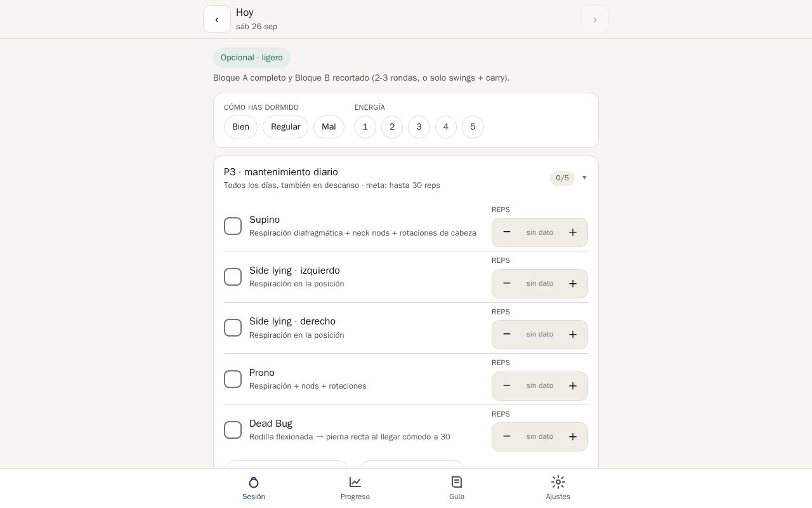This screenshot has width=812, height=508.
Task: Mark Side lying izquierdo as done
Action: tap(233, 277)
